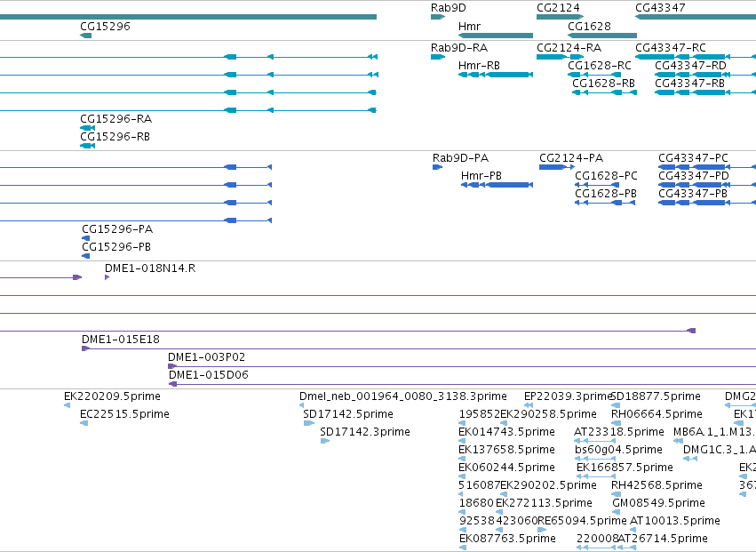Select the EK166857.5prime EST label
The image size is (756, 552).
pyautogui.click(x=625, y=468)
